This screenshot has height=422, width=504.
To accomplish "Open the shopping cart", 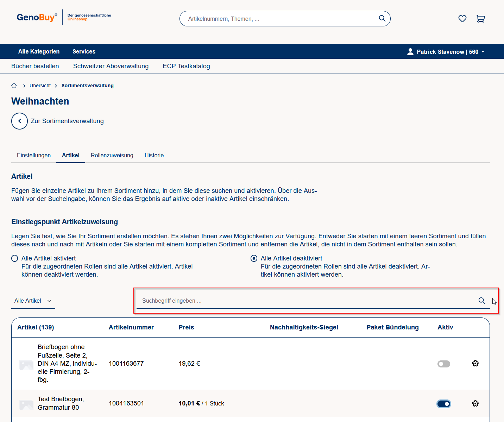I will 480,19.
